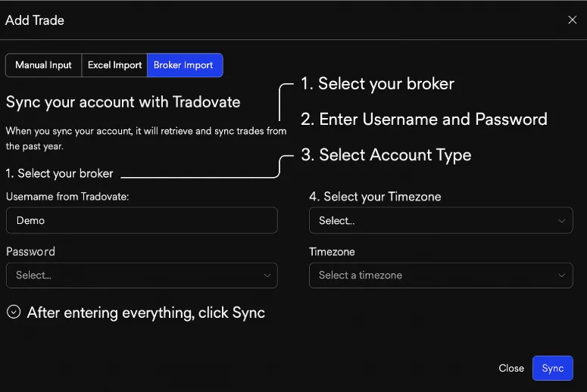Image resolution: width=587 pixels, height=392 pixels.
Task: Click chevron arrow in Password dropdown
Action: point(267,275)
